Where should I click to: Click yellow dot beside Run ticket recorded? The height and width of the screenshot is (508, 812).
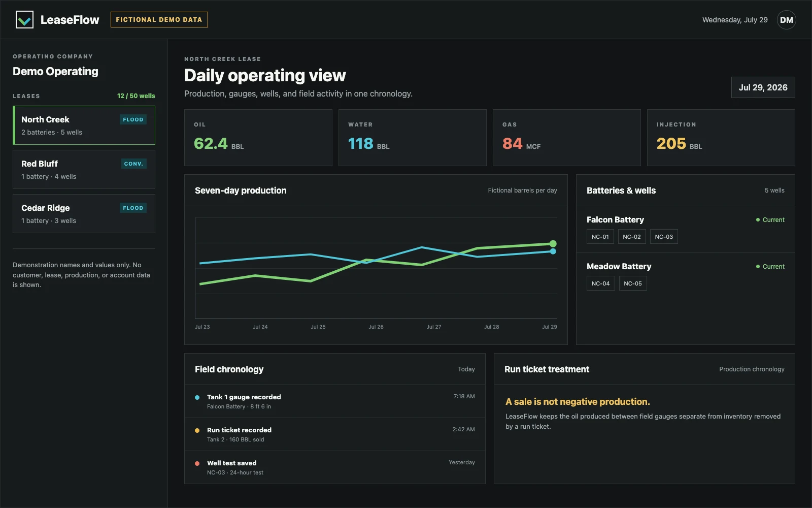coord(197,430)
